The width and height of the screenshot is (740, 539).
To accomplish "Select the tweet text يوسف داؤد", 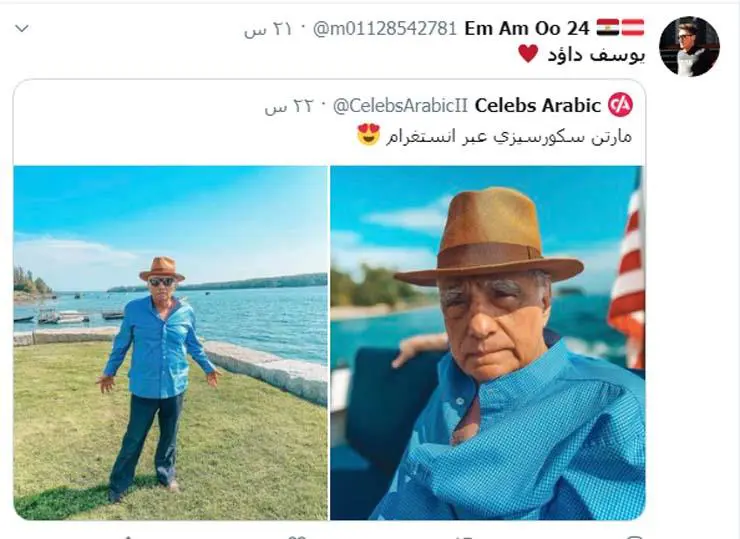I will click(596, 55).
